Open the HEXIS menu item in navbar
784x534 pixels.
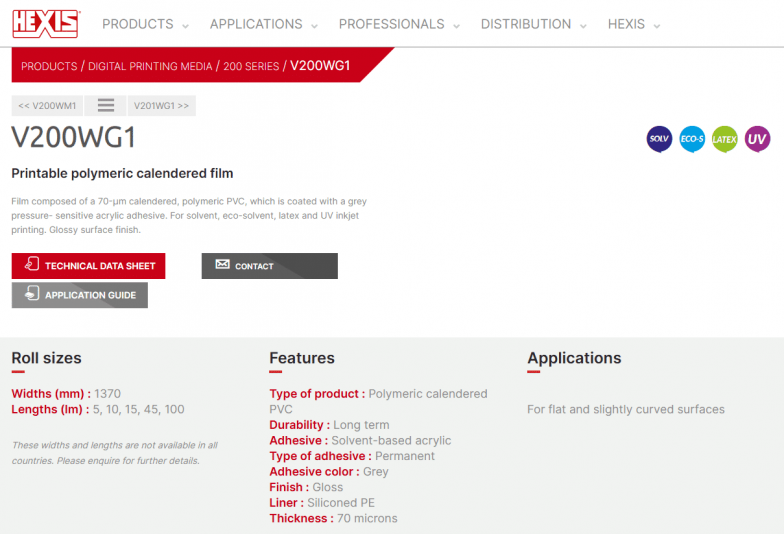point(634,24)
